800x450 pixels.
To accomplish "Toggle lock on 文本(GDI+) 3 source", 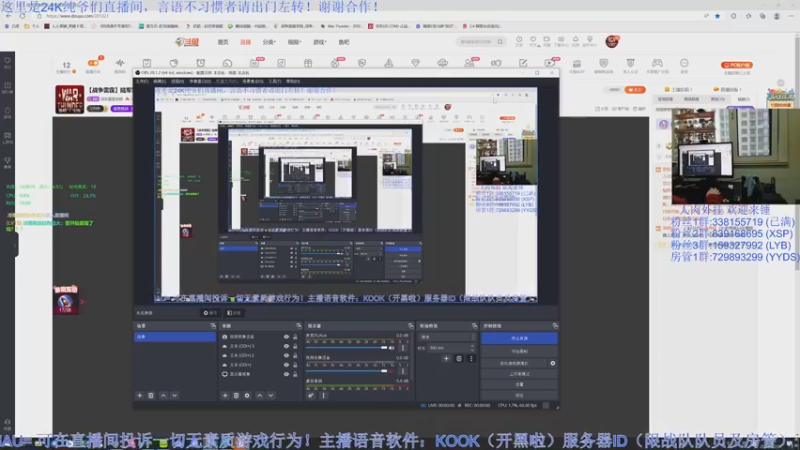I will point(295,346).
